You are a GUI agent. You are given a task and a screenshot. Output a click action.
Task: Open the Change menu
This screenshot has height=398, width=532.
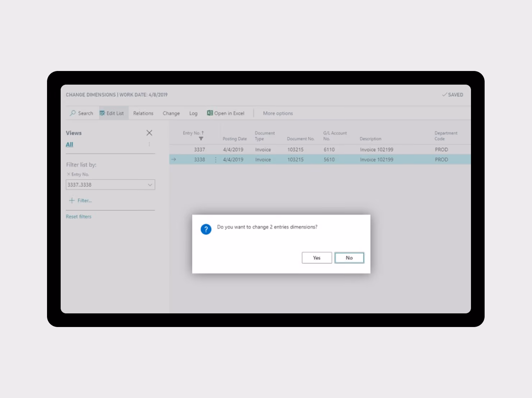click(x=171, y=113)
